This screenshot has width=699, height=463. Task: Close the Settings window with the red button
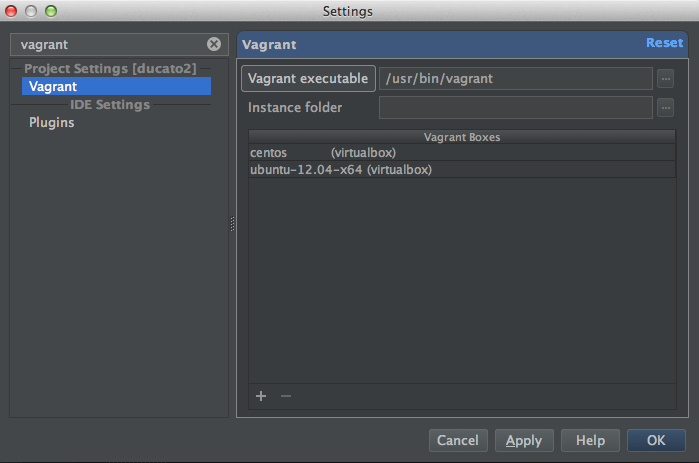11,11
